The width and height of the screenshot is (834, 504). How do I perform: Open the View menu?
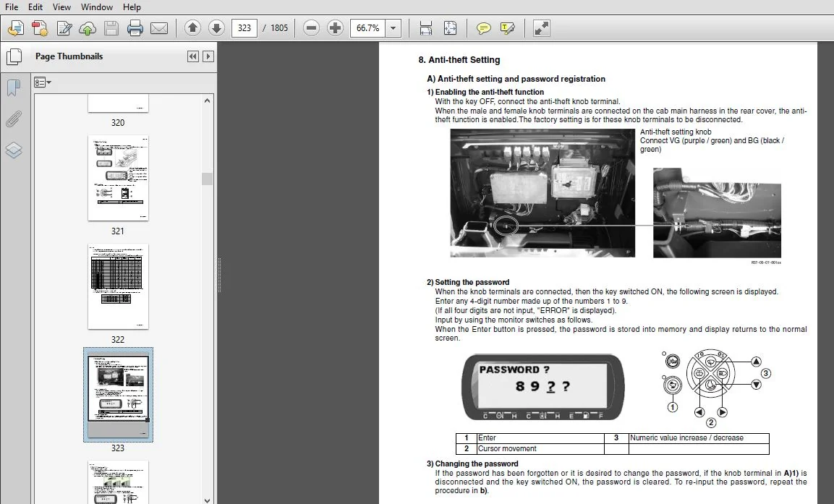(61, 7)
